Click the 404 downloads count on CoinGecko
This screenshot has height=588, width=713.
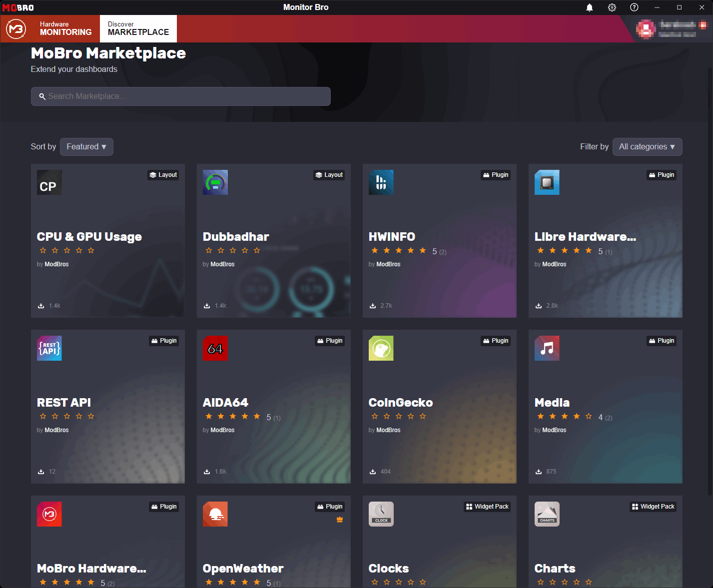[x=385, y=472]
